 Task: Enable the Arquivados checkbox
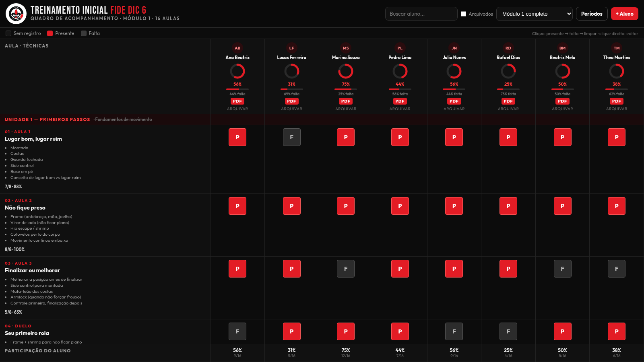click(x=464, y=14)
